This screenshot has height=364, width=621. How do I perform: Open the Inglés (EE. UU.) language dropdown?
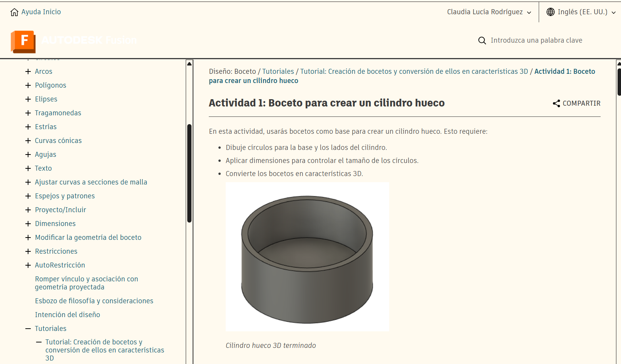coord(582,12)
